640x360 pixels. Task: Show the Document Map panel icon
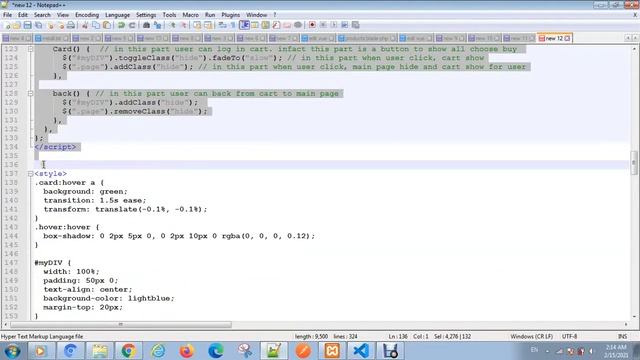(x=266, y=25)
